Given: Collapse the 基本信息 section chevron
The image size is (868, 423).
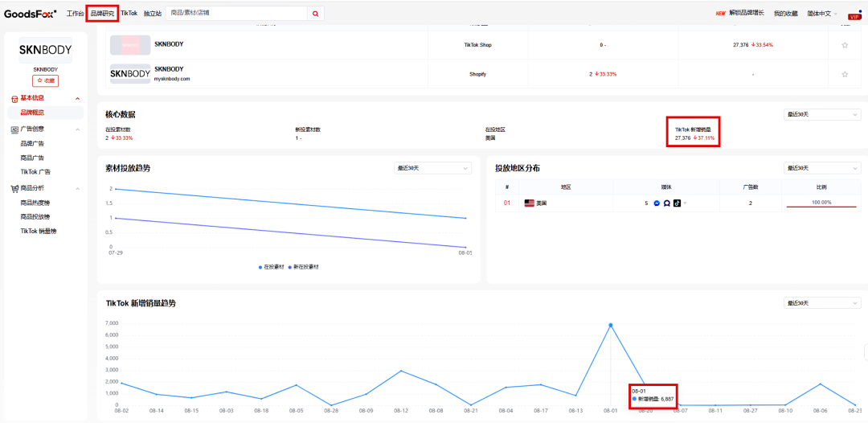Looking at the screenshot, I should coord(77,99).
